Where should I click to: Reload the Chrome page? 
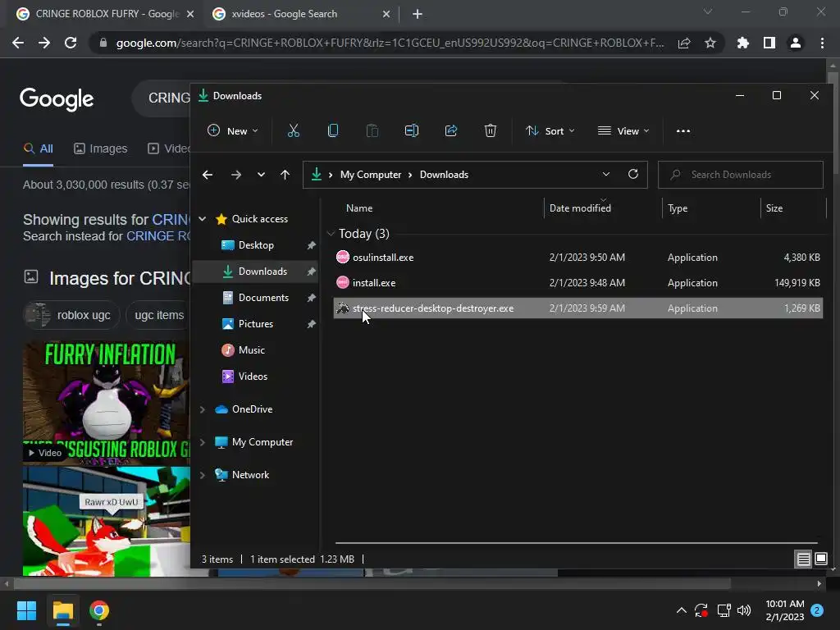[71, 43]
